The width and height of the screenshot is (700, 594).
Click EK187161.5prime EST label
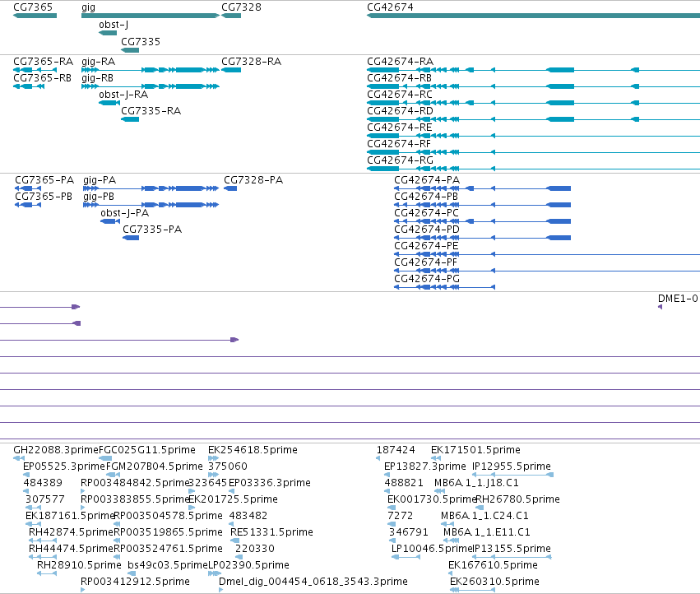tap(70, 516)
